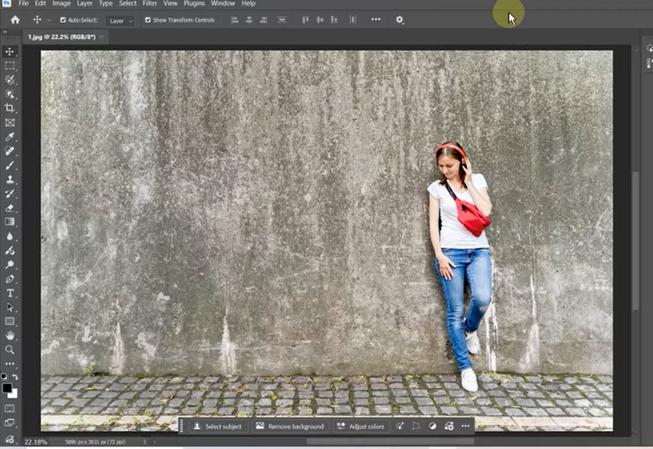Click the foreground color swatch

pyautogui.click(x=8, y=387)
